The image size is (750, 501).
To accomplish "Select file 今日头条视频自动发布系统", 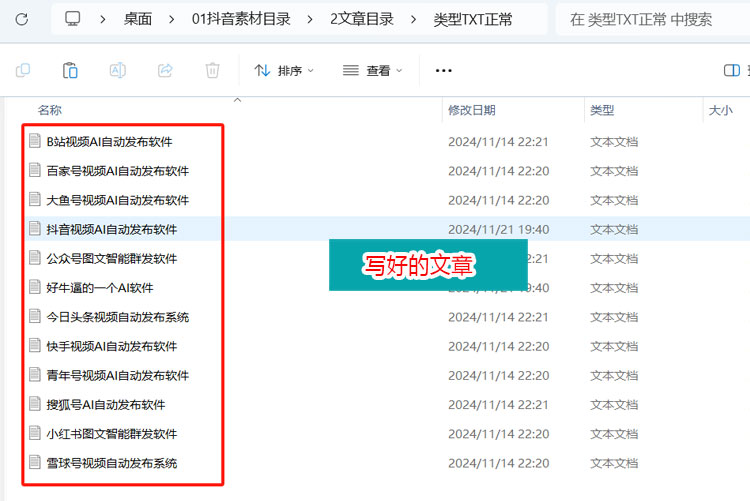I will [x=118, y=317].
